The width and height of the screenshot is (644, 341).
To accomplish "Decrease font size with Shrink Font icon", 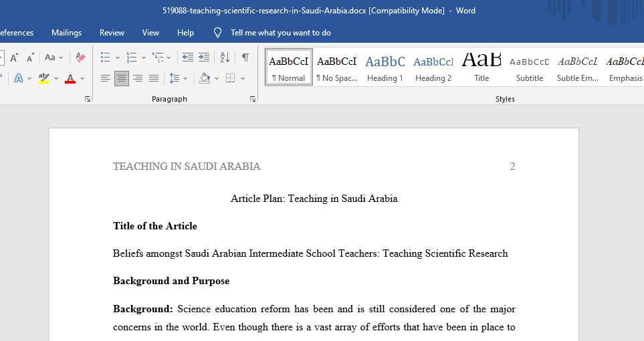I will [x=30, y=58].
